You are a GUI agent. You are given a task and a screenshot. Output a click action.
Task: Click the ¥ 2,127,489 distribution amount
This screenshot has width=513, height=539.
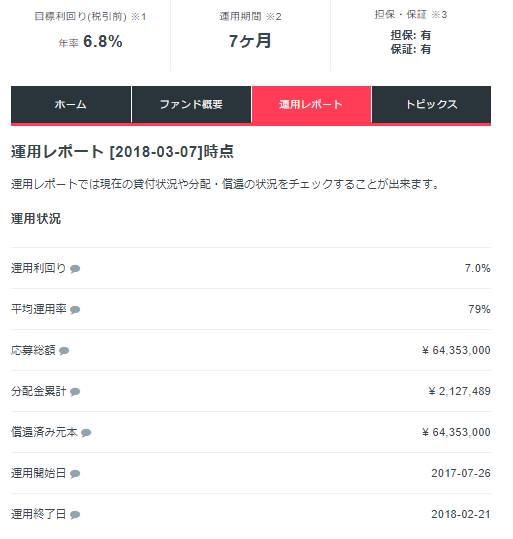[459, 391]
